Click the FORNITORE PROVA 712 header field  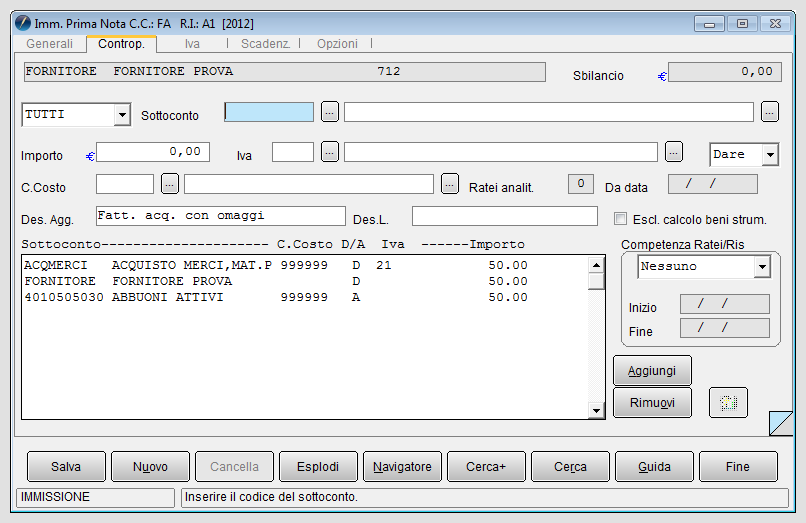284,72
